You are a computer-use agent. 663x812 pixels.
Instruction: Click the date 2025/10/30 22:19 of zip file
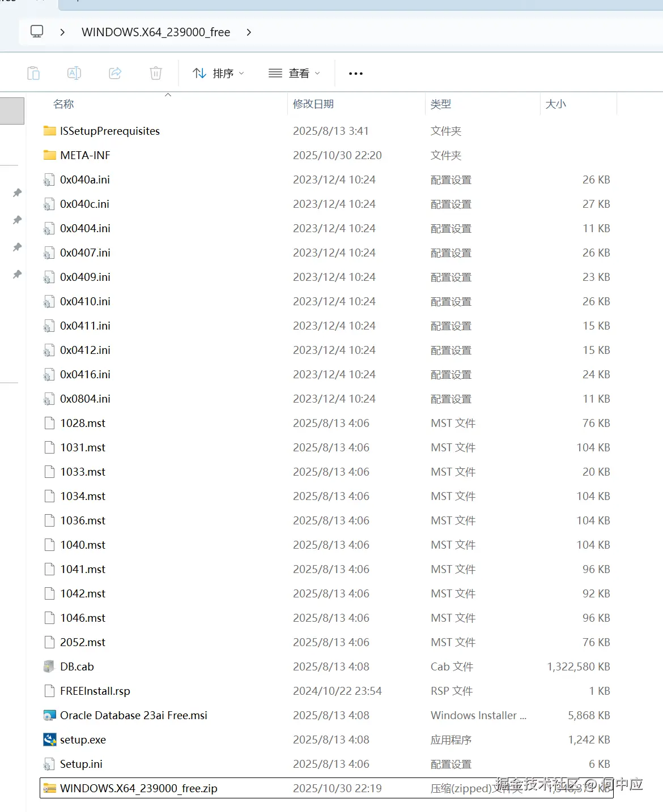337,788
